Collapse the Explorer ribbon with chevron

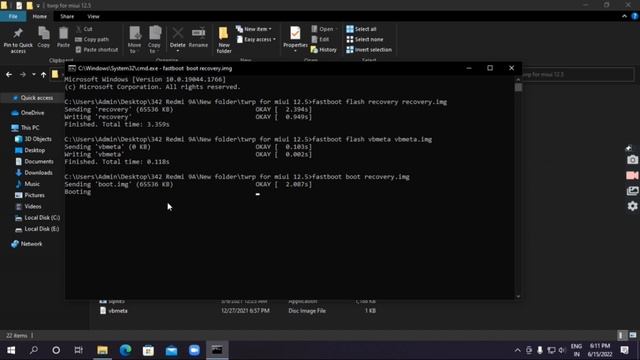(x=624, y=16)
